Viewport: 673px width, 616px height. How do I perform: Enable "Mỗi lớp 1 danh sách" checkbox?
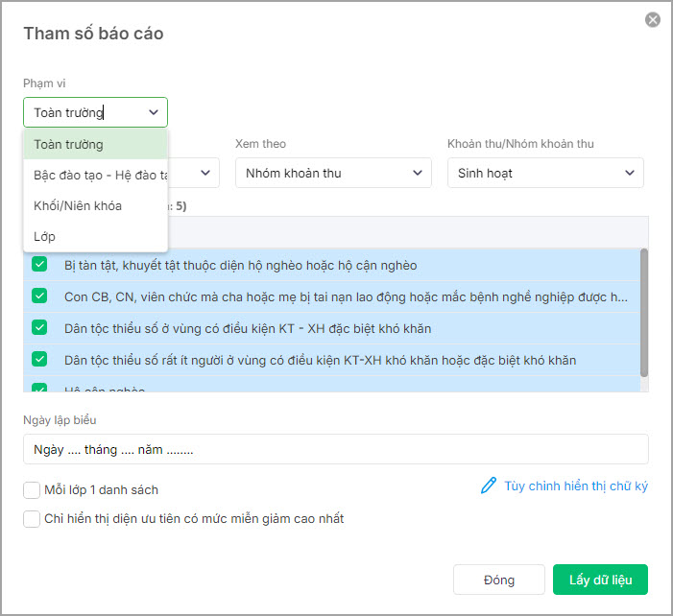(x=32, y=490)
